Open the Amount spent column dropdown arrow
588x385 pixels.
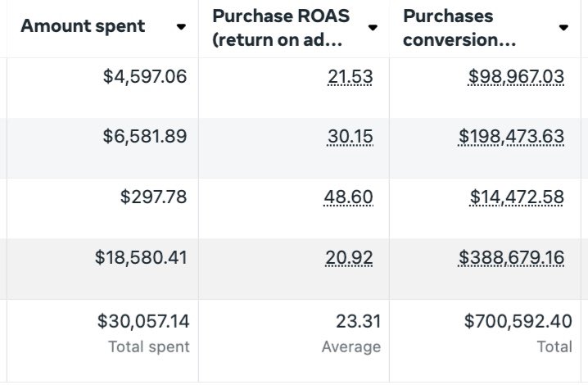[181, 27]
